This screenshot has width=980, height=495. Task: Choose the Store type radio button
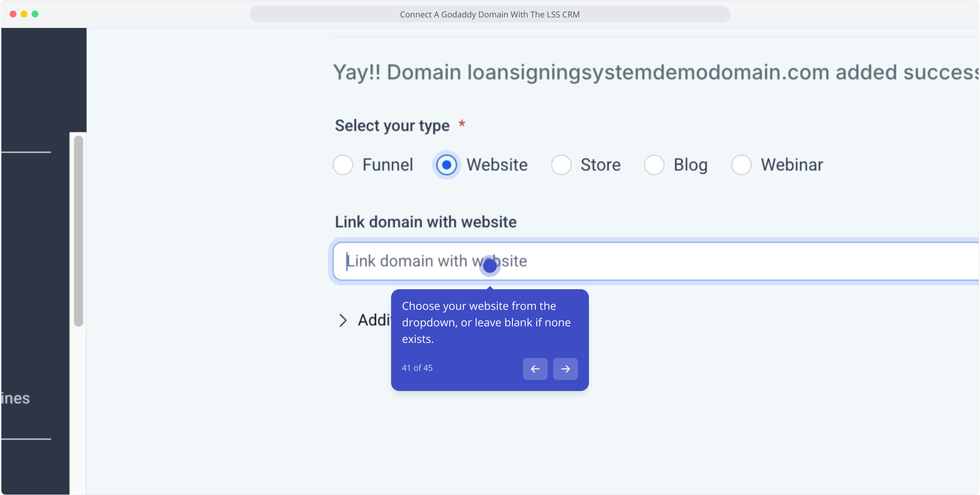click(561, 165)
